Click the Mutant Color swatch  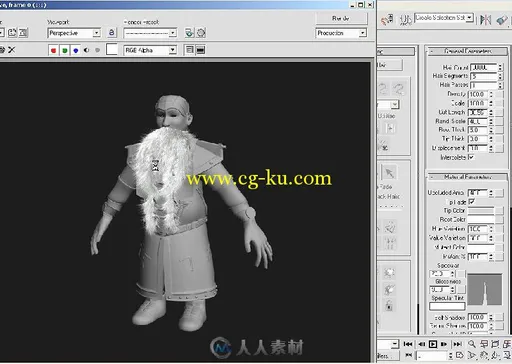click(x=481, y=247)
